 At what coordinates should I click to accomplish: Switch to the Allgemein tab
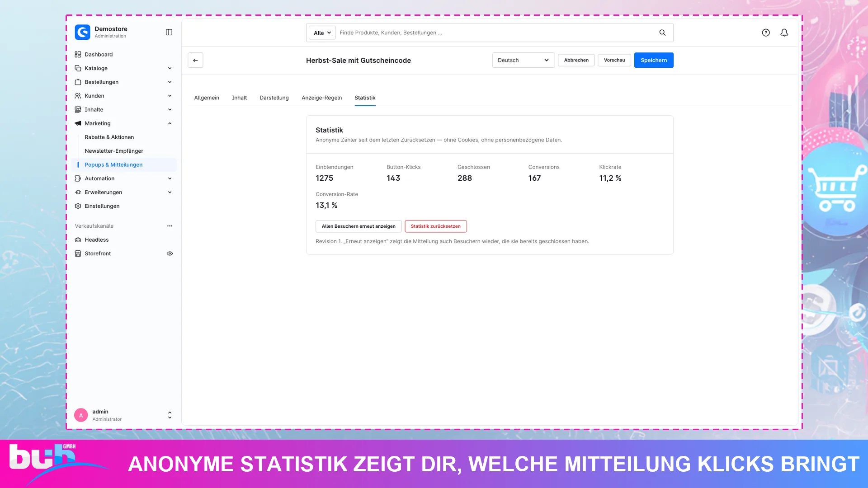207,98
